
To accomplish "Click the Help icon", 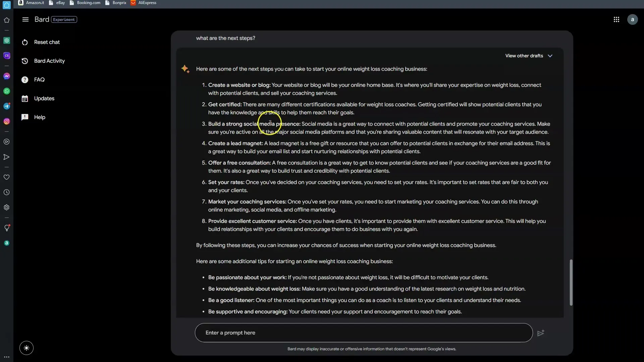I will tap(25, 117).
